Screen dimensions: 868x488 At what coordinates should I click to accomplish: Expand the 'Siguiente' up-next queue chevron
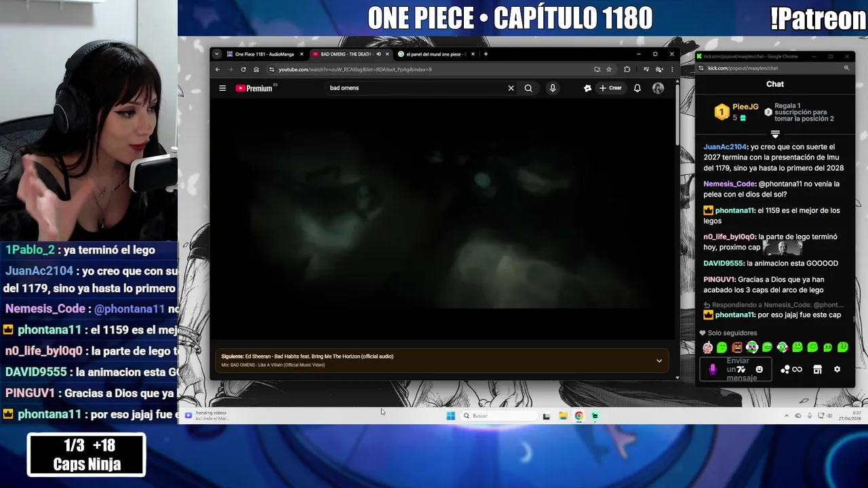click(659, 361)
